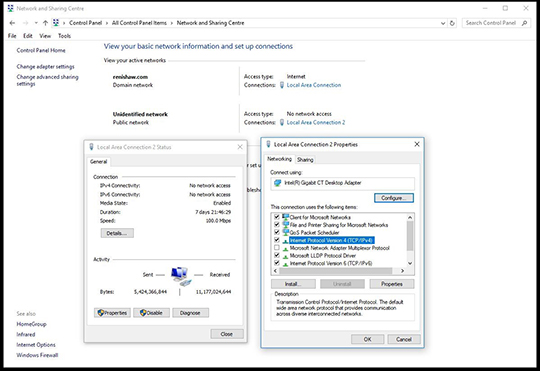
Task: Click the Intel Gigabit adapter icon
Action: pyautogui.click(x=278, y=183)
